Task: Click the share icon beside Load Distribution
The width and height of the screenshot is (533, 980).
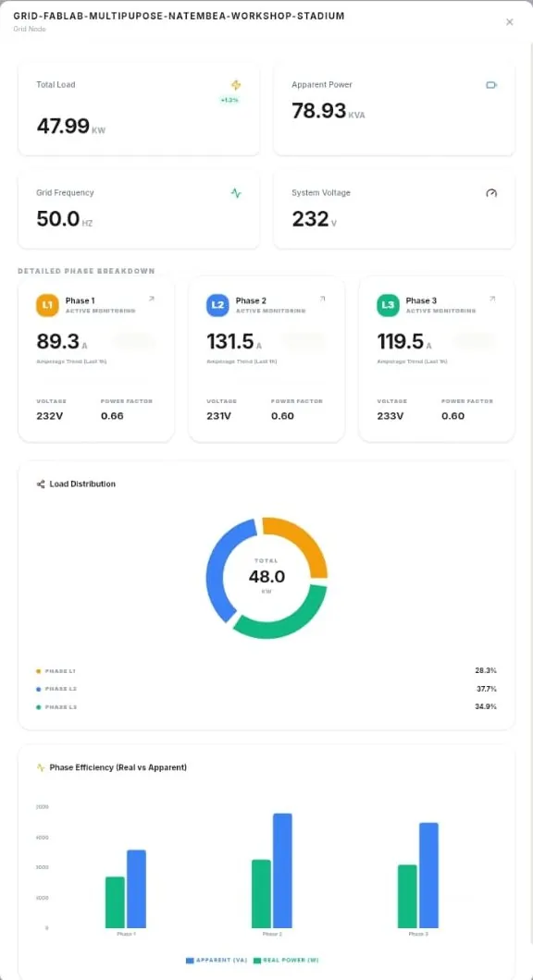Action: [x=41, y=484]
